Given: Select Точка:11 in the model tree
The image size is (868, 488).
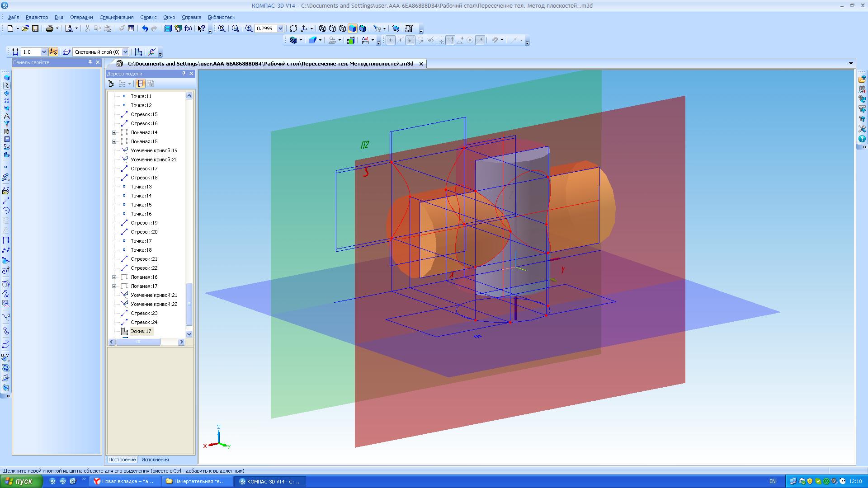Looking at the screenshot, I should point(141,96).
